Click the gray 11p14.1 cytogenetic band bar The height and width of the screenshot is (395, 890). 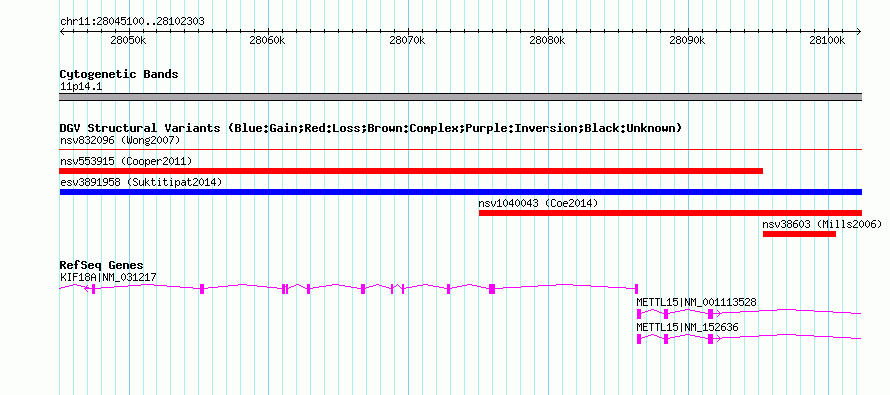pos(461,97)
